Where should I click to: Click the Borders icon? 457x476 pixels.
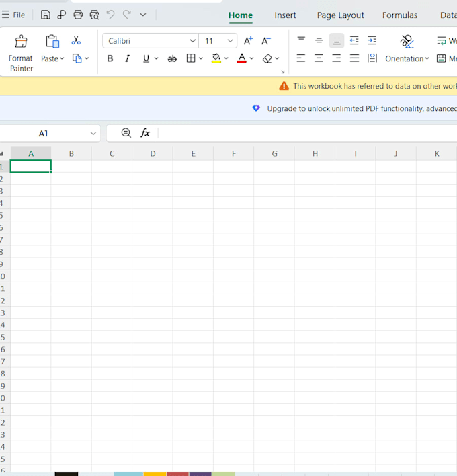click(191, 58)
